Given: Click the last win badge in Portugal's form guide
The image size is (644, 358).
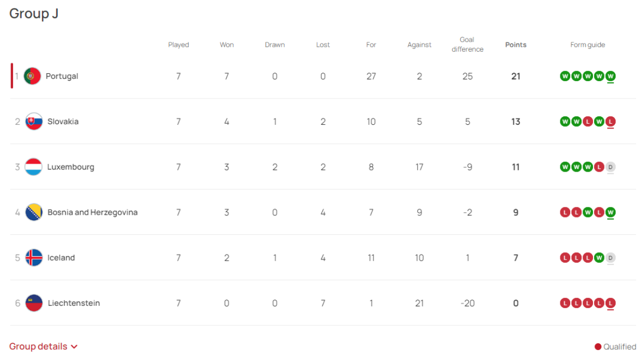Looking at the screenshot, I should click(610, 76).
